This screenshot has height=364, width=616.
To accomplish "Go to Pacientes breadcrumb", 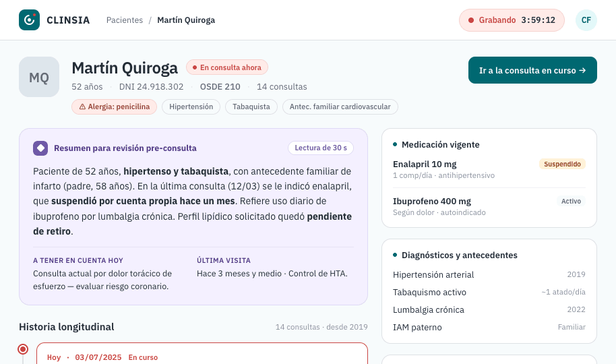I will point(125,20).
